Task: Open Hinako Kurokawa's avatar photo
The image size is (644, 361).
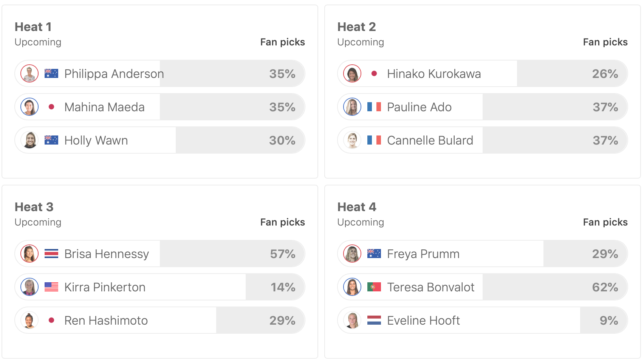Action: click(352, 73)
